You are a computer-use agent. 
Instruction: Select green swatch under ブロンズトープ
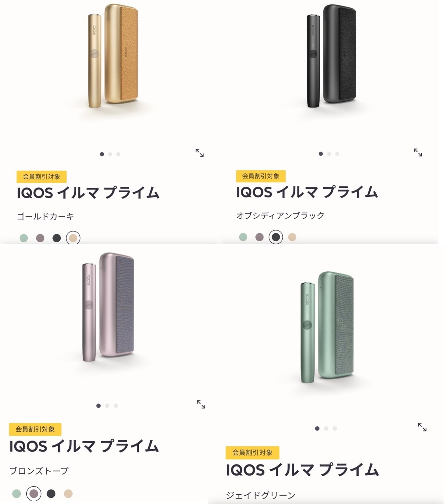click(16, 494)
